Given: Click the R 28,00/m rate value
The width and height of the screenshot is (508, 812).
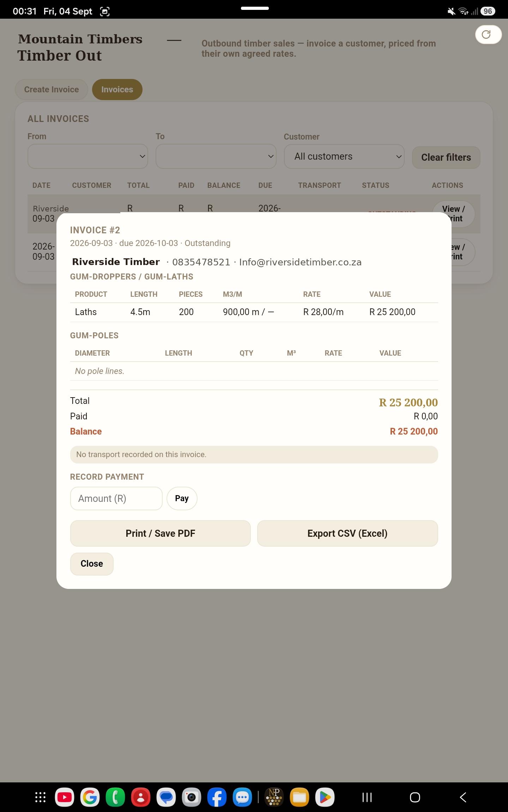Looking at the screenshot, I should 323,312.
